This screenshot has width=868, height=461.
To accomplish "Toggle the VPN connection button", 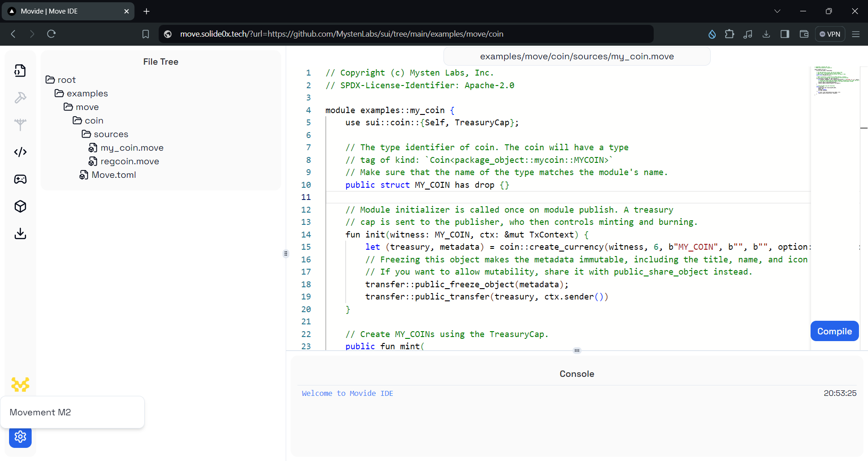I will point(830,34).
